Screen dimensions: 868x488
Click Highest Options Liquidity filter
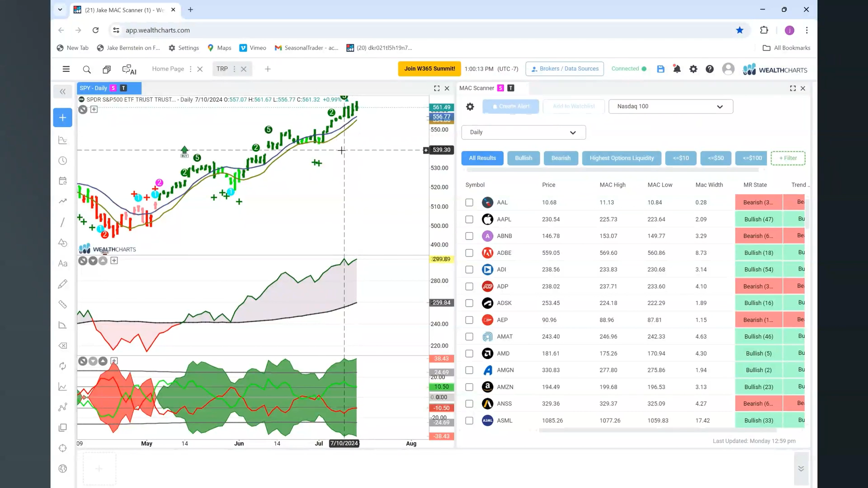tap(622, 158)
